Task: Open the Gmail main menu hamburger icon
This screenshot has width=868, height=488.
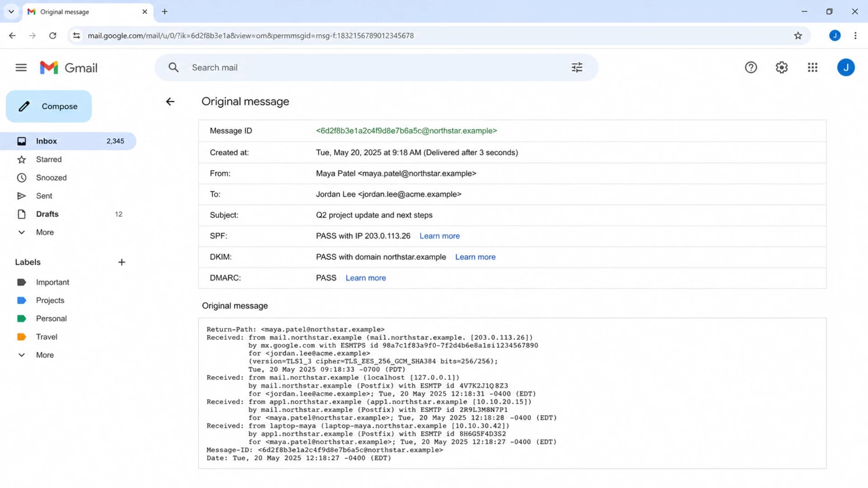Action: coord(21,68)
